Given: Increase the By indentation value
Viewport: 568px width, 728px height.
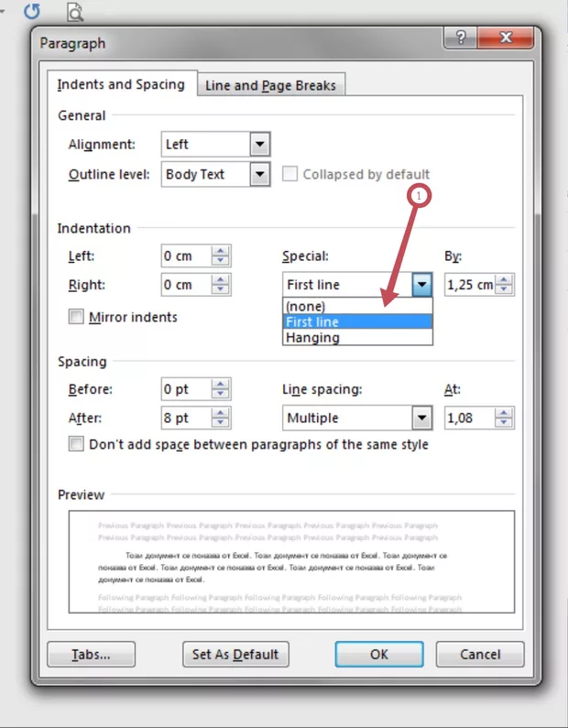Looking at the screenshot, I should click(x=504, y=279).
